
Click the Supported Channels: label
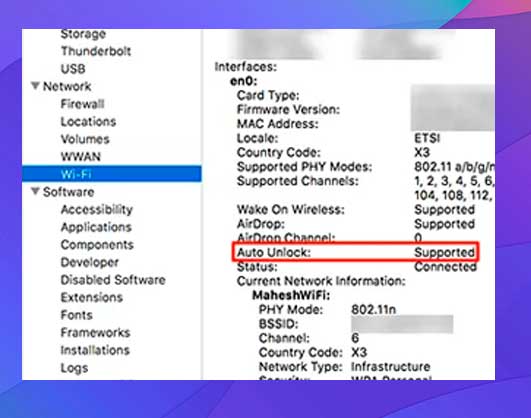[298, 181]
